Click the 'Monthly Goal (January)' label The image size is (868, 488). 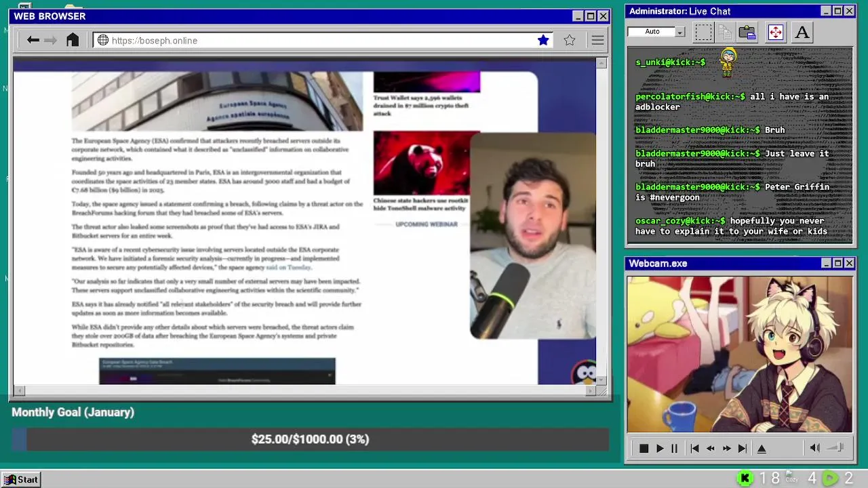click(73, 412)
